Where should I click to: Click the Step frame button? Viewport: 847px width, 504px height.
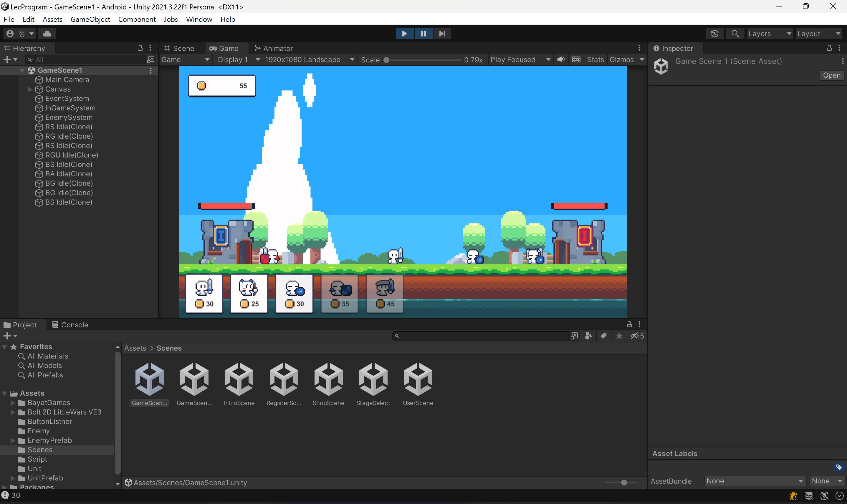tap(442, 34)
